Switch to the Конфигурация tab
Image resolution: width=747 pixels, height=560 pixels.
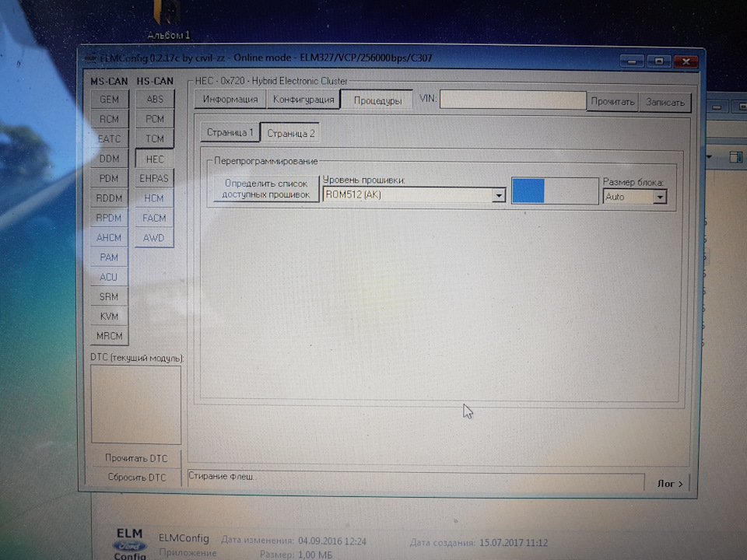tap(303, 100)
